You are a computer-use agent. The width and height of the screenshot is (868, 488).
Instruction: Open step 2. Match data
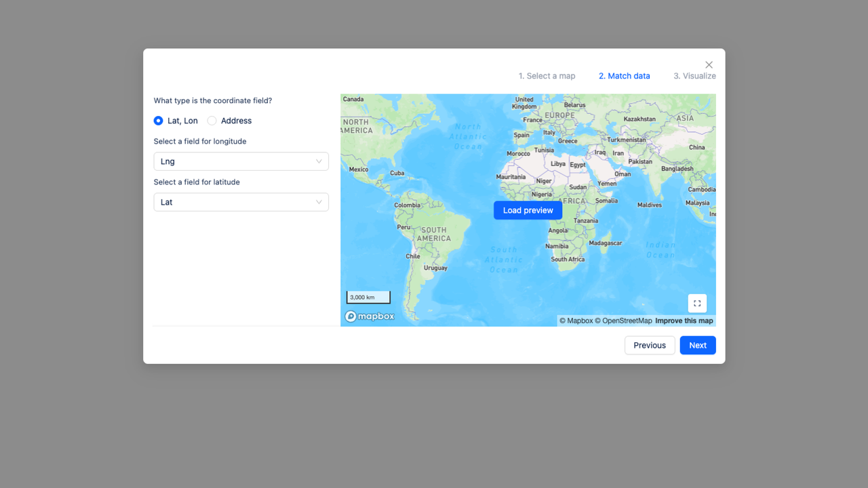pyautogui.click(x=624, y=76)
